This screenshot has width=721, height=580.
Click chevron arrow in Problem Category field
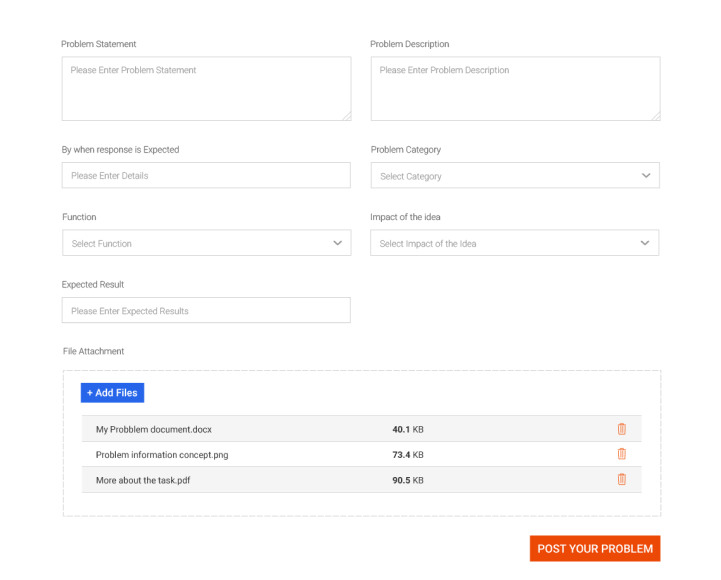645,176
